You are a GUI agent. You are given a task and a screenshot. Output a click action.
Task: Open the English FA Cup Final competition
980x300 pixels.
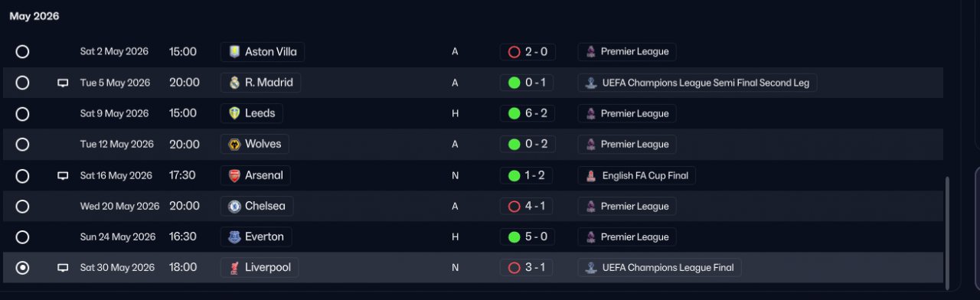636,175
